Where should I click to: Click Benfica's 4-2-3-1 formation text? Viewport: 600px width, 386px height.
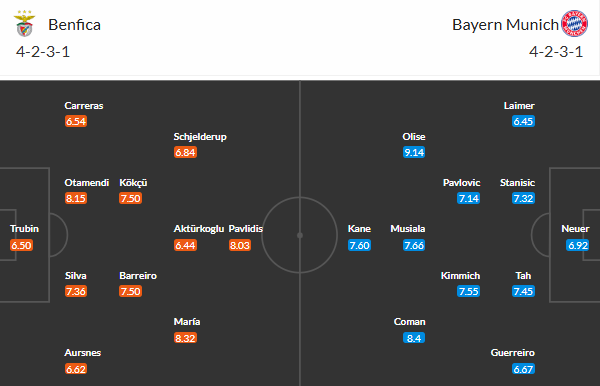coord(43,52)
